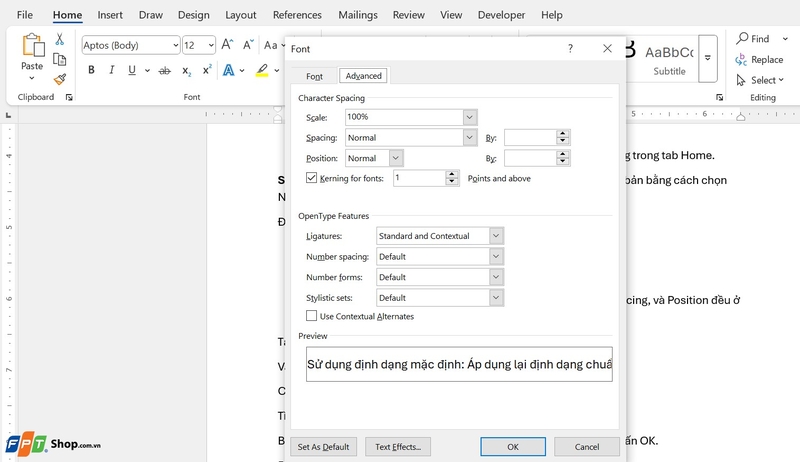Switch to the View tab

point(451,15)
